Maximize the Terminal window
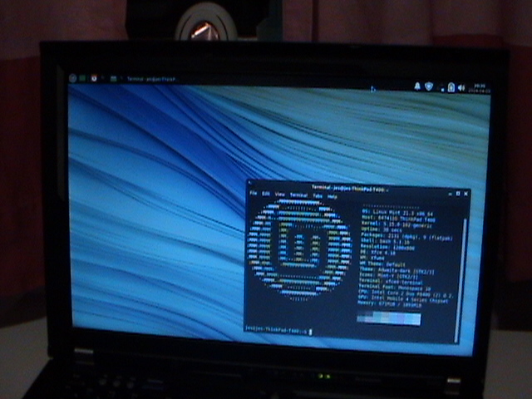The image size is (532, 399). pyautogui.click(x=458, y=194)
